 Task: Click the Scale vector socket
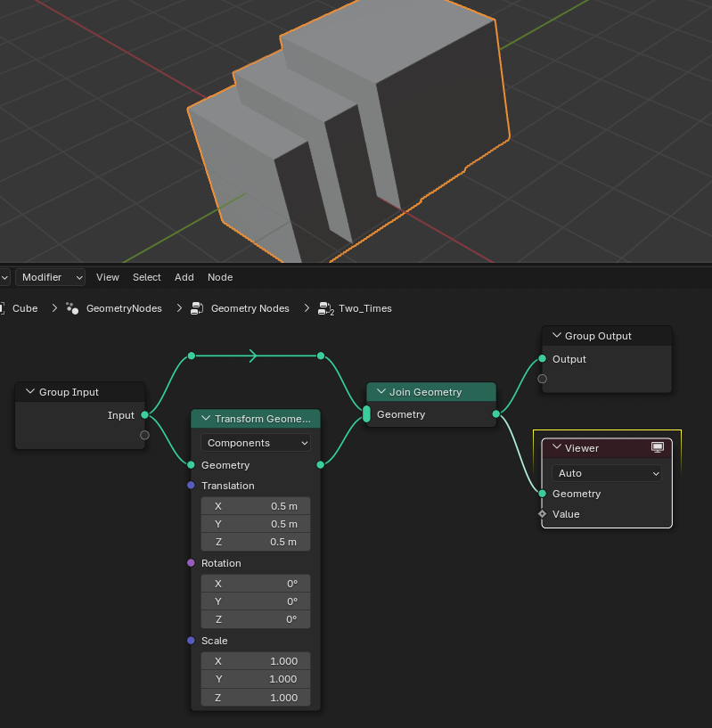[x=191, y=641]
